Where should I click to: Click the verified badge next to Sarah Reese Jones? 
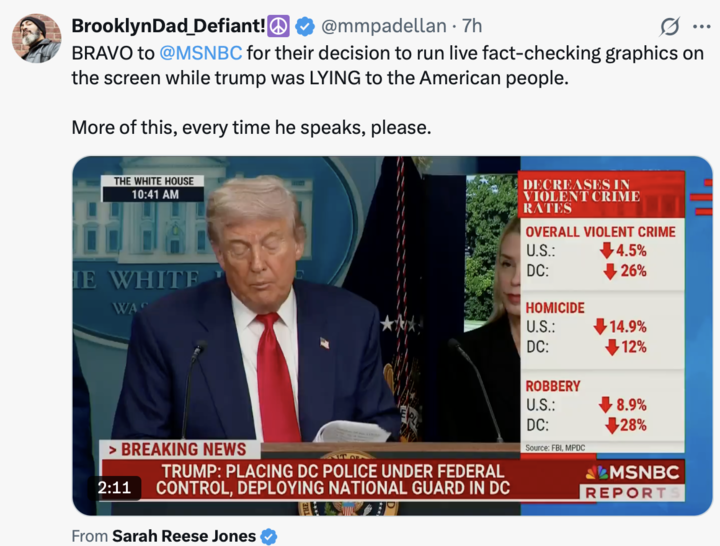(x=269, y=536)
